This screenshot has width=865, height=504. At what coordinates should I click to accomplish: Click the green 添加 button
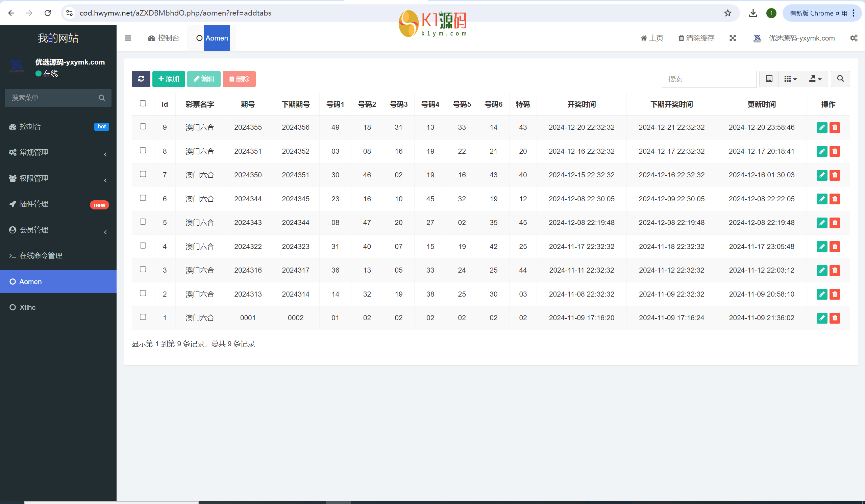coord(169,79)
